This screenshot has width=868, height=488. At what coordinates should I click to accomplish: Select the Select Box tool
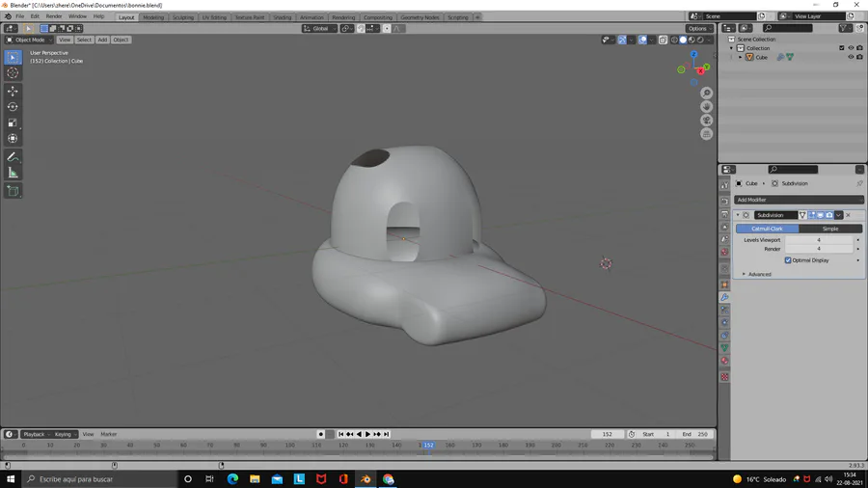(13, 57)
